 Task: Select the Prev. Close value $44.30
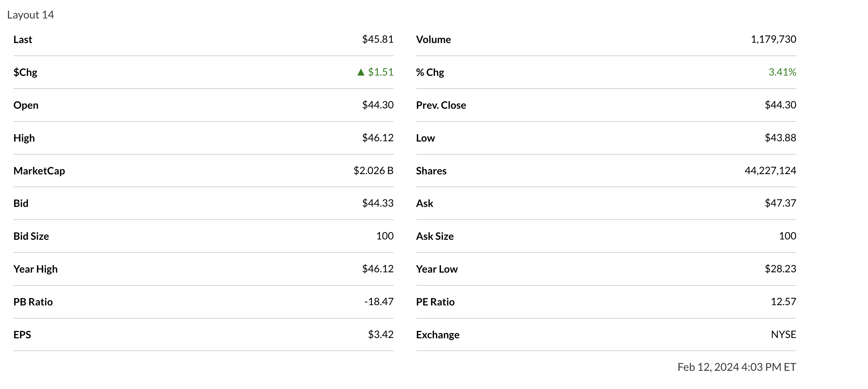click(x=780, y=105)
